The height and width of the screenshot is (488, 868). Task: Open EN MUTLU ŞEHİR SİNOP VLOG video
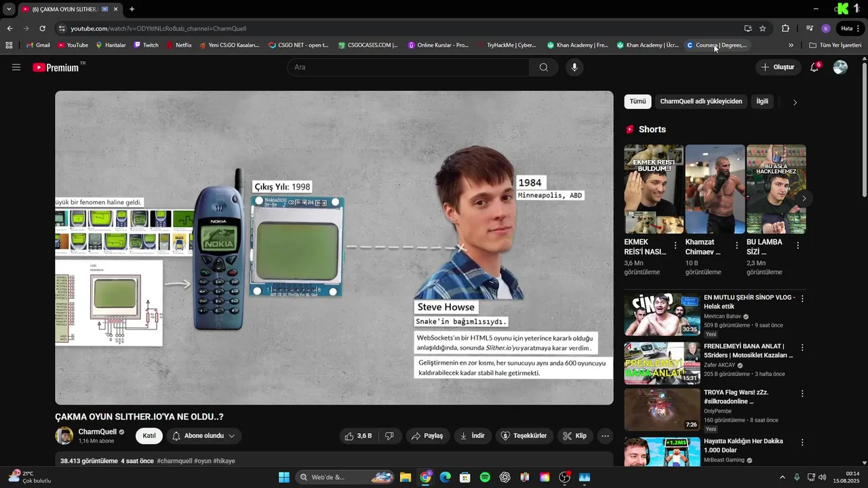click(x=749, y=302)
